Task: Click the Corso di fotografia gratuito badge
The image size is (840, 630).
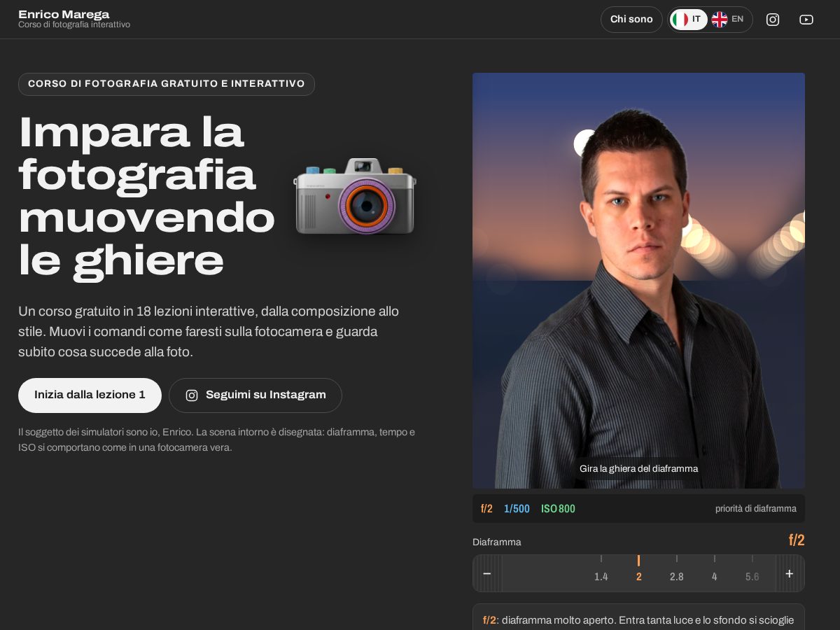Action: (167, 84)
